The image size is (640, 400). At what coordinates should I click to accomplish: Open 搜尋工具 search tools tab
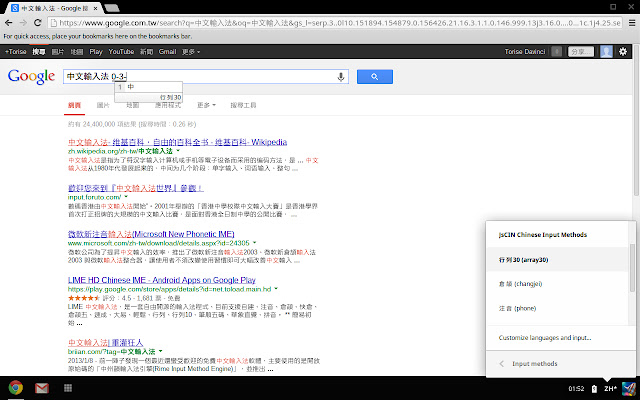pos(243,104)
